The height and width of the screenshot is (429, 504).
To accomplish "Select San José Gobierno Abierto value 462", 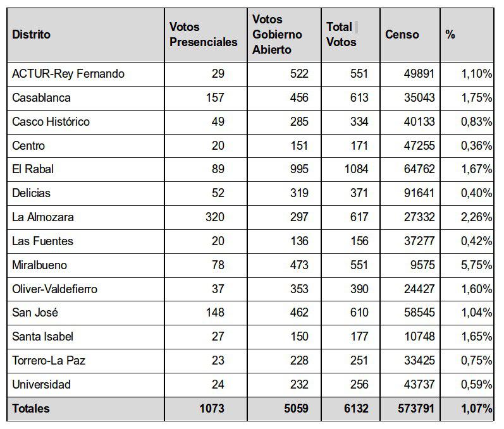I will [298, 313].
